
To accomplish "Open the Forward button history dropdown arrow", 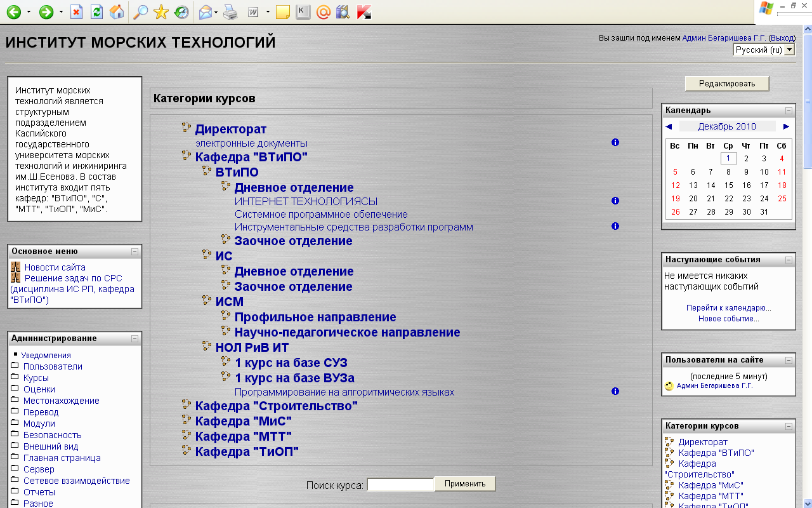I will pos(61,11).
